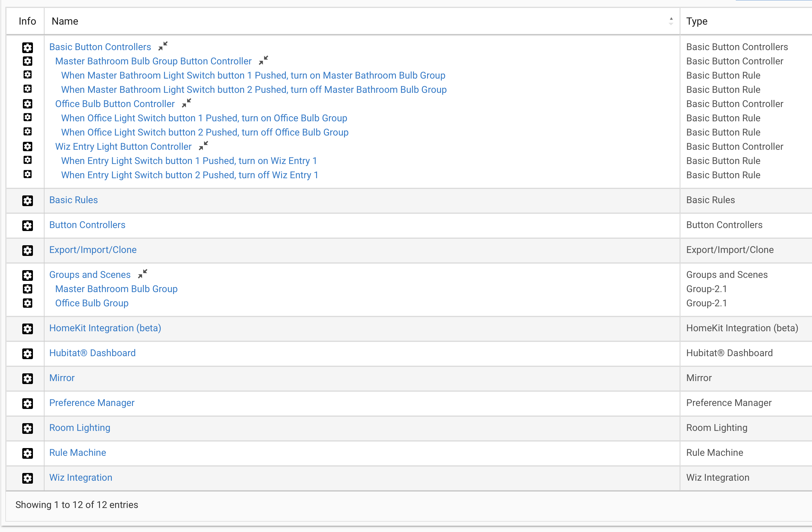
Task: Open rule turning off Wiz Entry 1
Action: (x=190, y=175)
